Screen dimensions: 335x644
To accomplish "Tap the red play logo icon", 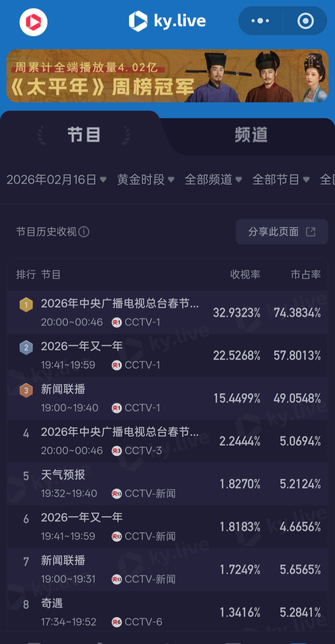I will coord(33,22).
